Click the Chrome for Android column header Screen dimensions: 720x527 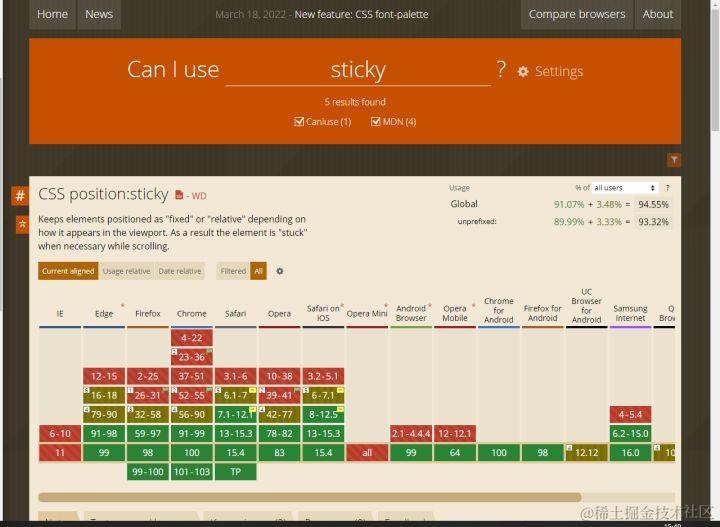499,310
